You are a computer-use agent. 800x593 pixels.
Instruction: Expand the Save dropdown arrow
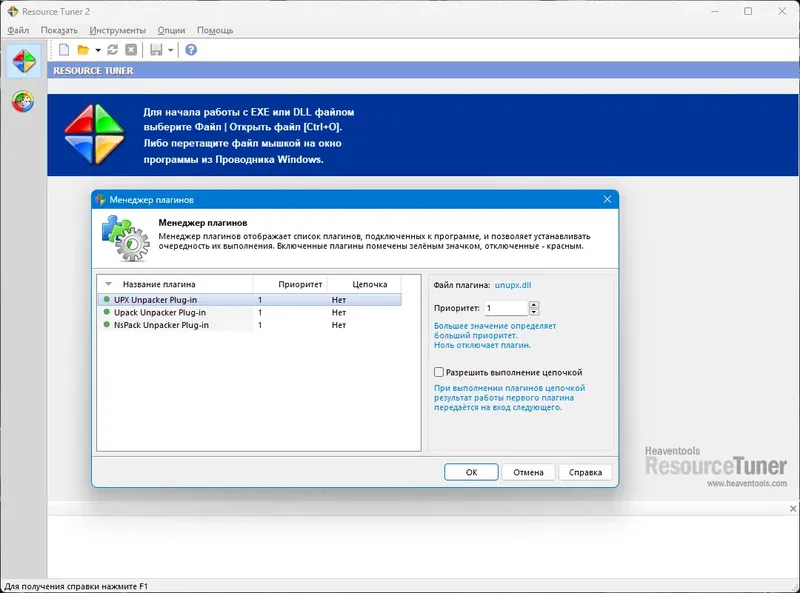click(x=170, y=50)
